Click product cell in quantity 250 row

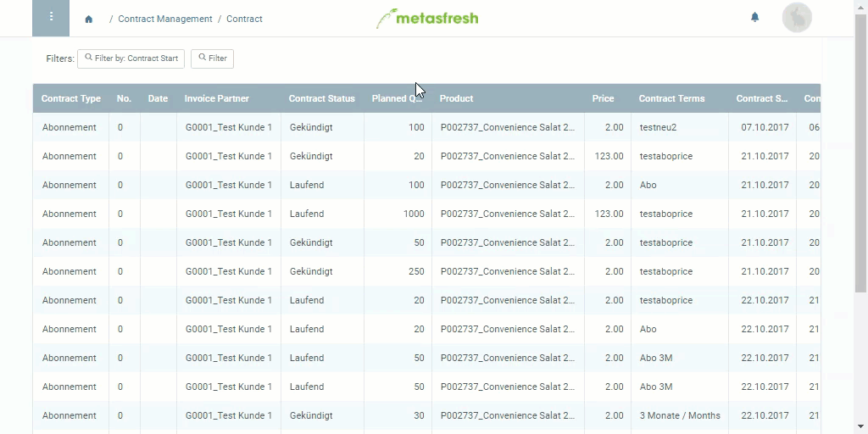508,271
